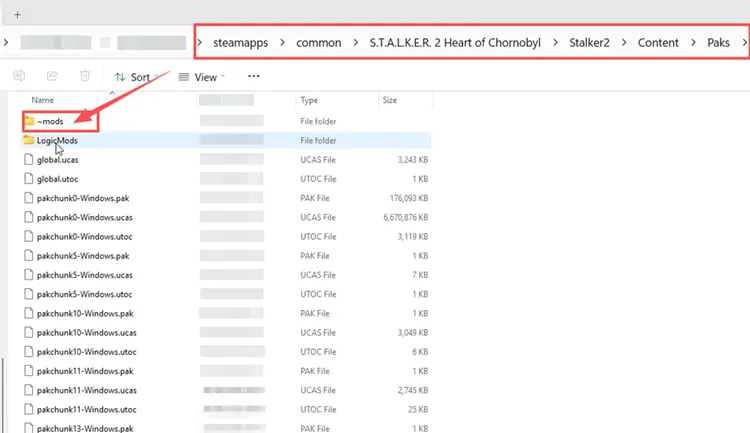Click the pakchunk10-Windows.utoc file icon
Image resolution: width=750 pixels, height=433 pixels.
29,351
